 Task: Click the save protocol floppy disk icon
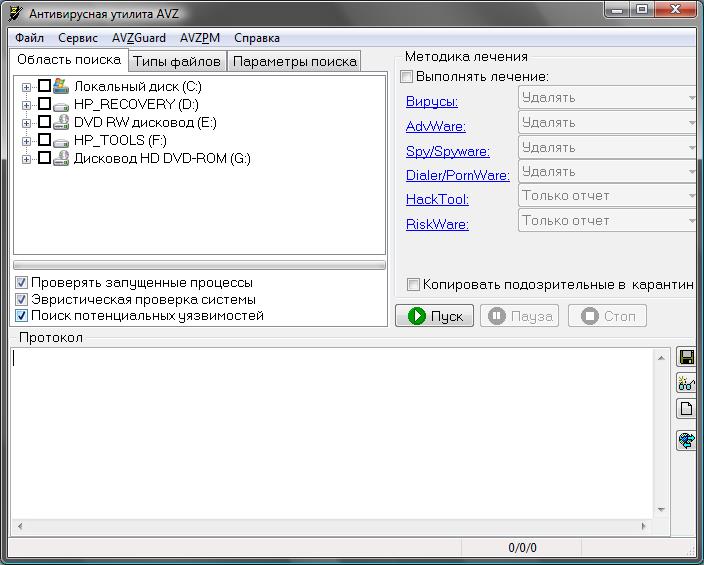click(687, 358)
